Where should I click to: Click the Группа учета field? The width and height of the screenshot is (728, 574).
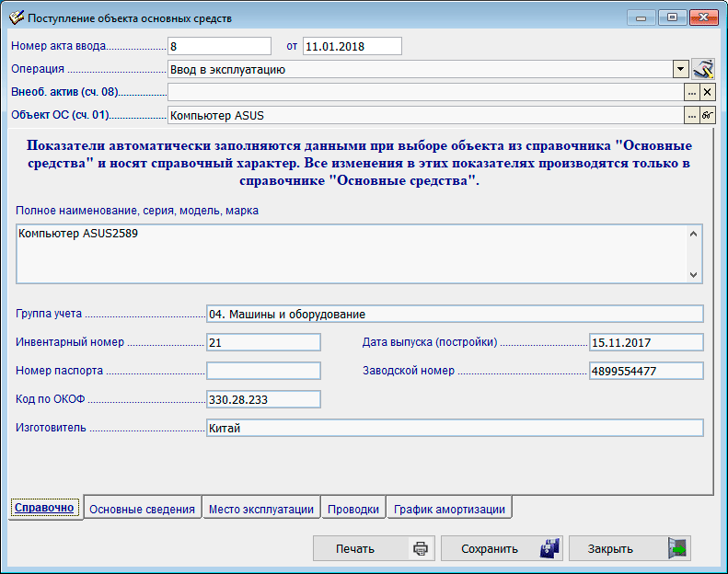pyautogui.click(x=455, y=315)
